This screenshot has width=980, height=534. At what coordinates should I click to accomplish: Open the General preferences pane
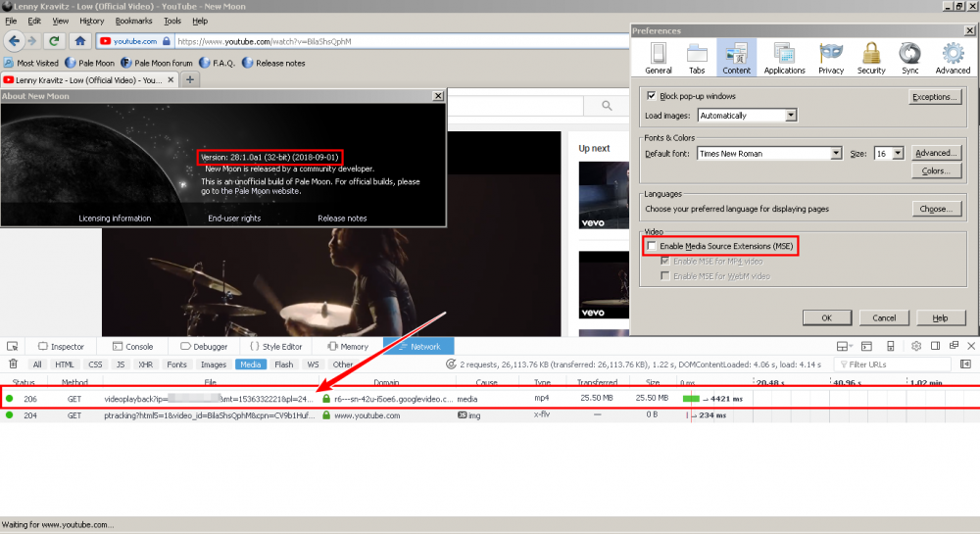(659, 58)
